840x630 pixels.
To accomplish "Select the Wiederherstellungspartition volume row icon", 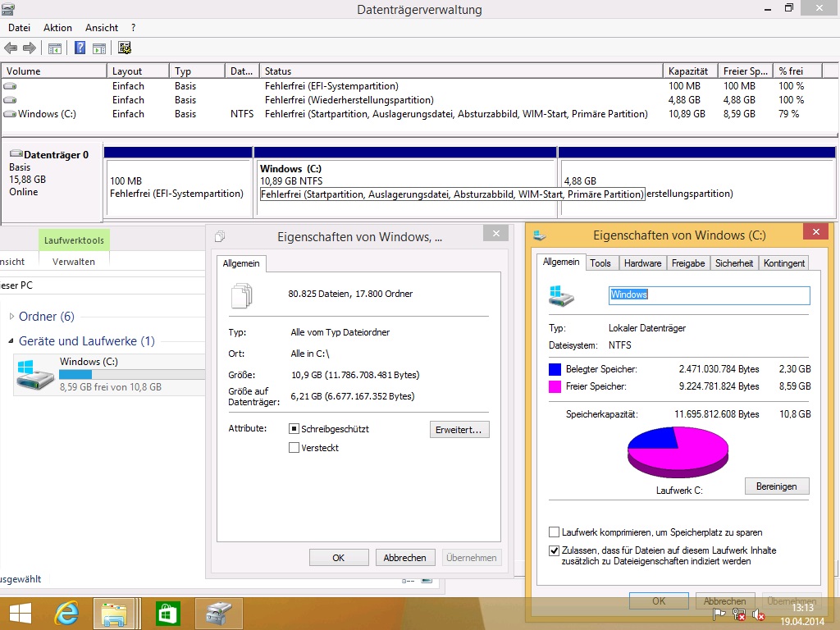I will tap(10, 99).
